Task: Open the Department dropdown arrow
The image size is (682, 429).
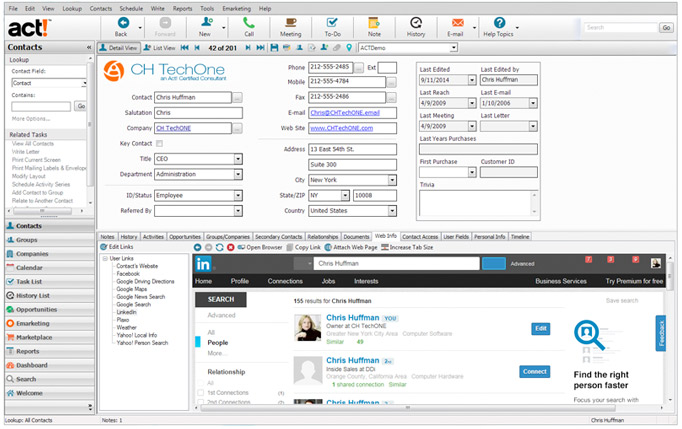Action: [238, 174]
